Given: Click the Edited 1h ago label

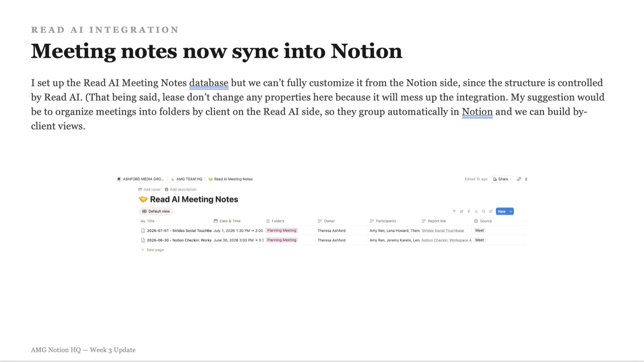Looking at the screenshot, I should click(476, 179).
